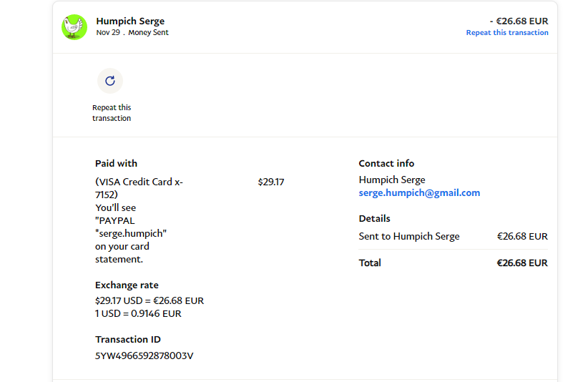Screen dimensions: 588x382
Task: Click the Humpich Serge name under Contact info
Action: pyautogui.click(x=392, y=180)
